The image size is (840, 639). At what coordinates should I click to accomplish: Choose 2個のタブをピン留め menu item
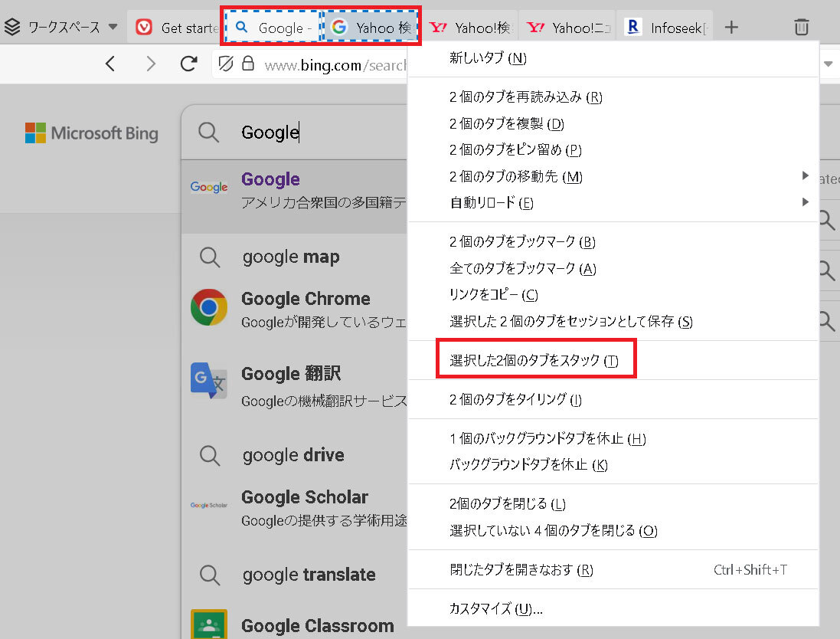pyautogui.click(x=515, y=150)
